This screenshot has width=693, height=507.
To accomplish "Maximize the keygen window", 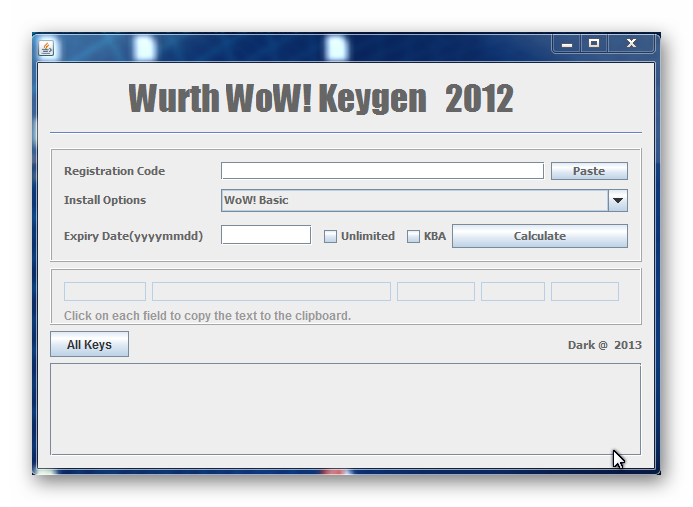I will pyautogui.click(x=594, y=44).
